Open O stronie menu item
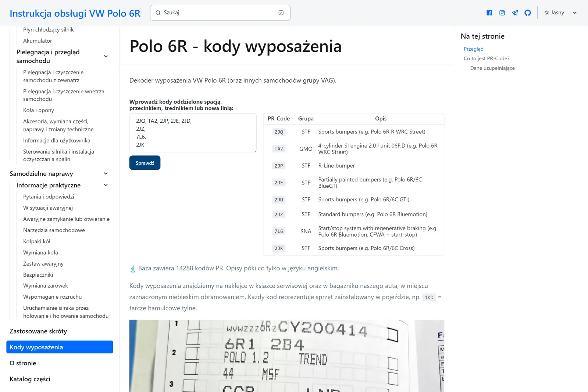 click(23, 363)
